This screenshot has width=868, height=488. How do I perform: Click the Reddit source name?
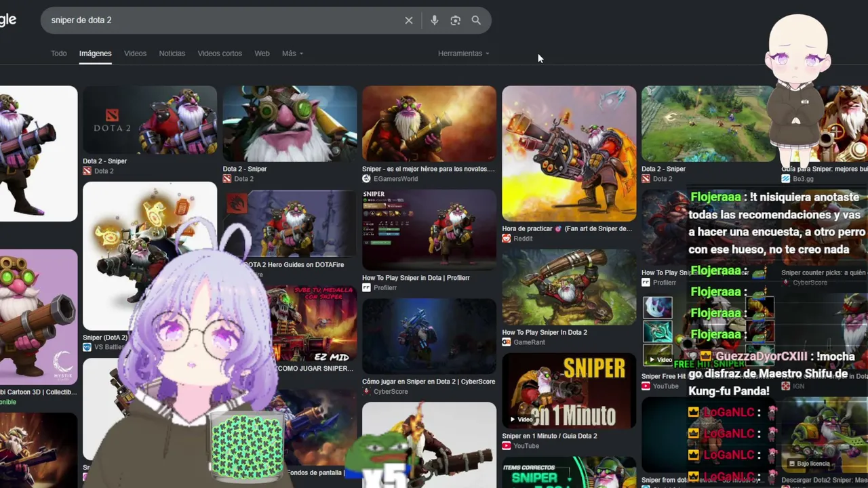pyautogui.click(x=524, y=239)
